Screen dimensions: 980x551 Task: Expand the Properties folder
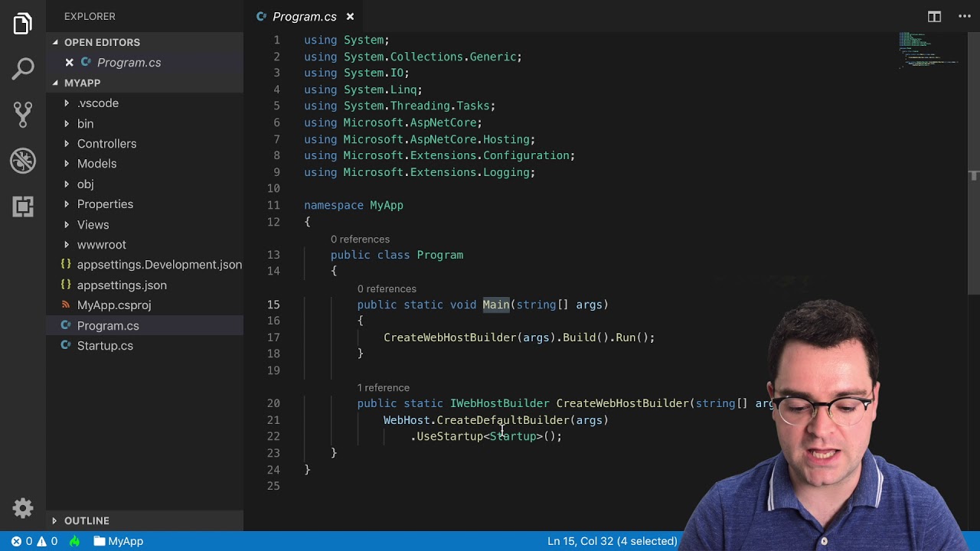click(145, 204)
